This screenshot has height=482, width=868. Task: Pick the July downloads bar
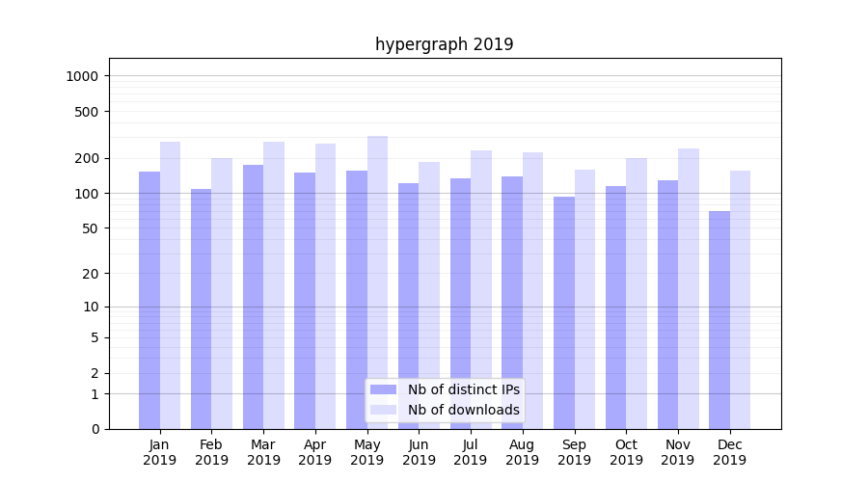pos(481,289)
